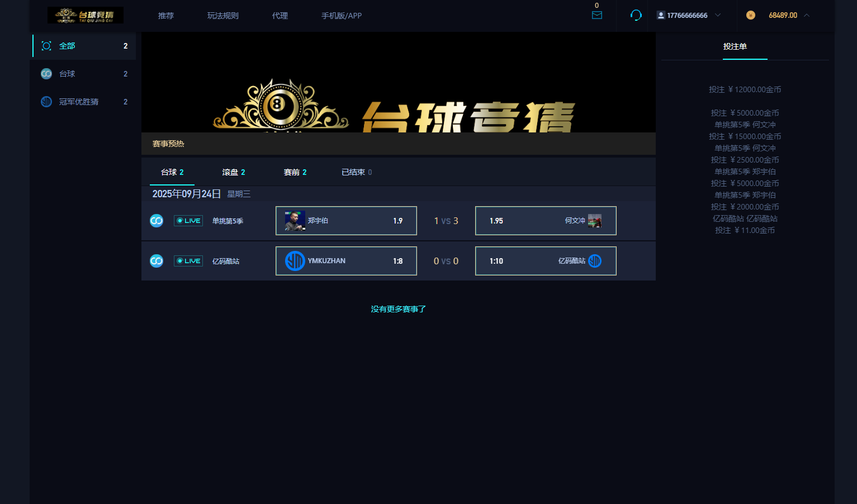Open customer service headset icon
This screenshot has width=857, height=504.
point(636,15)
